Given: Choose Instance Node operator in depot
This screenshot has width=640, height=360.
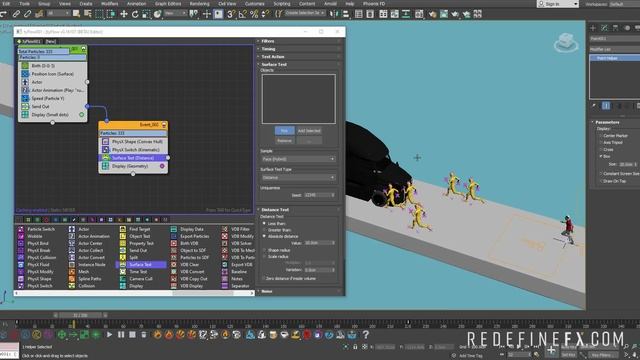Looking at the screenshot, I should (87, 264).
